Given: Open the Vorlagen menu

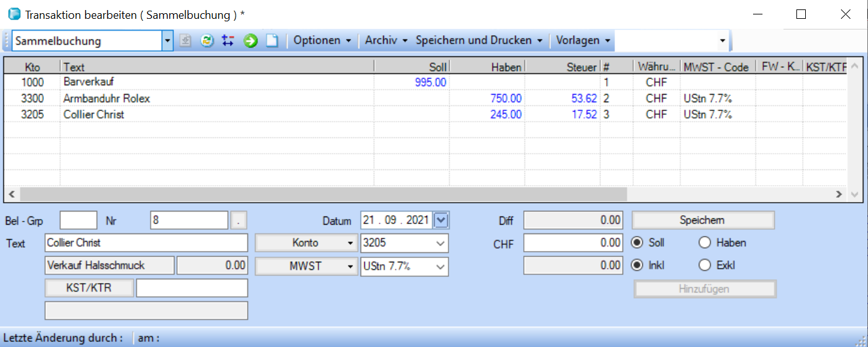Looking at the screenshot, I should pyautogui.click(x=582, y=41).
